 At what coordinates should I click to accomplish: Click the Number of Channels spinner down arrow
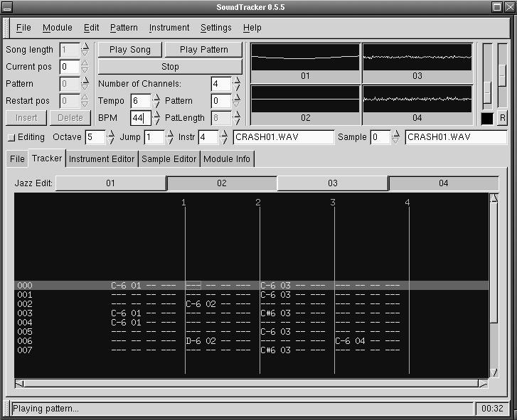click(x=237, y=87)
